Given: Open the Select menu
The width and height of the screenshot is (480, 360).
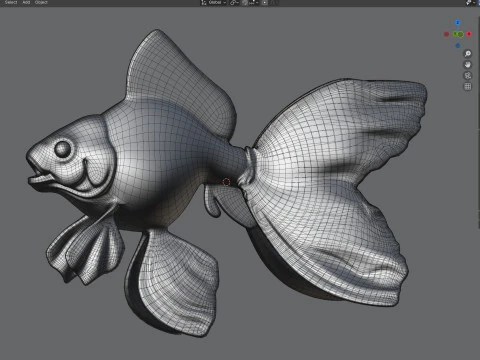Looking at the screenshot, I should coord(11,2).
